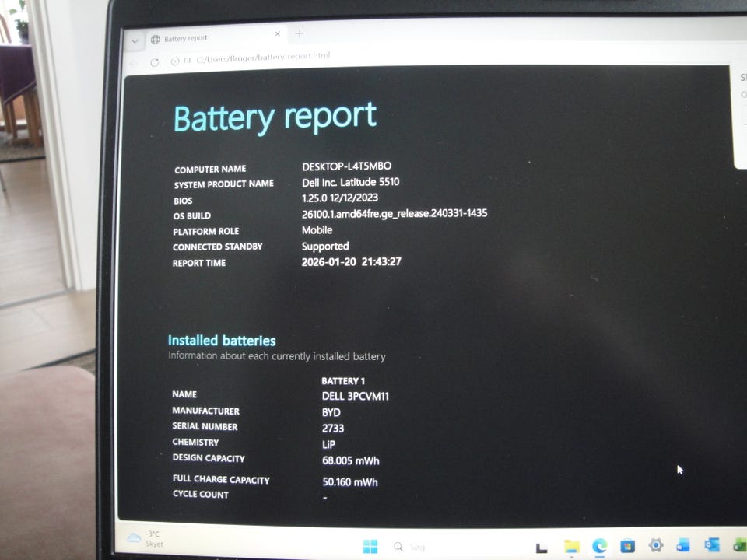Launch File Explorer from taskbar
The height and width of the screenshot is (560, 747).
[x=572, y=547]
